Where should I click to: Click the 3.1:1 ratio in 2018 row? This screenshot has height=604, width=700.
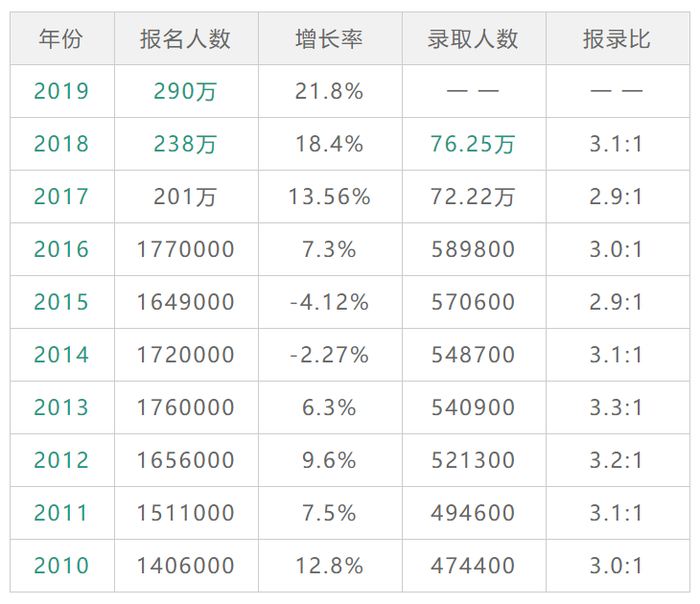tap(617, 144)
